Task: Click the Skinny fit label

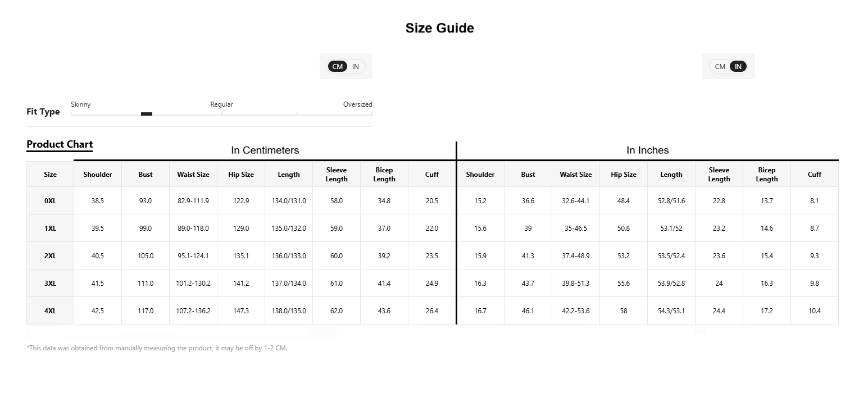Action: pos(81,104)
